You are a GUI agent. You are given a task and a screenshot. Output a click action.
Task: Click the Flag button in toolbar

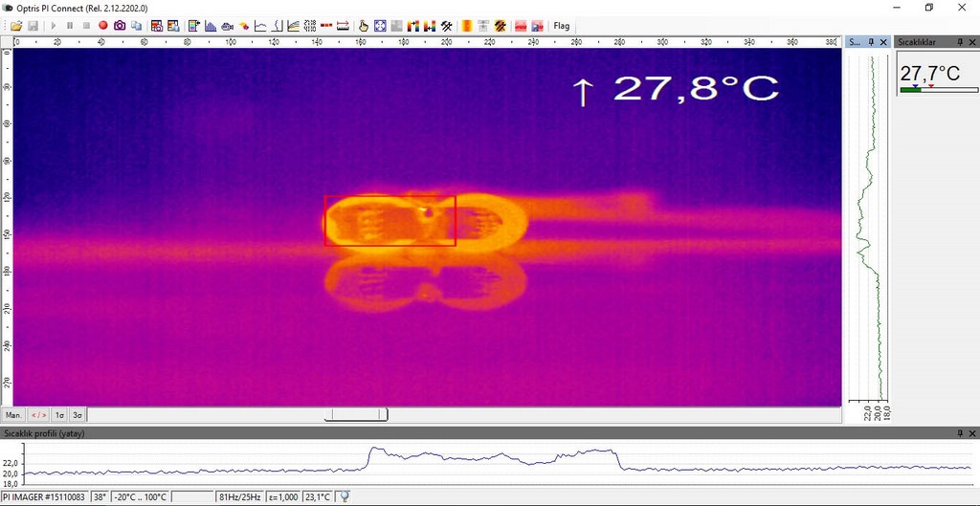coord(562,26)
